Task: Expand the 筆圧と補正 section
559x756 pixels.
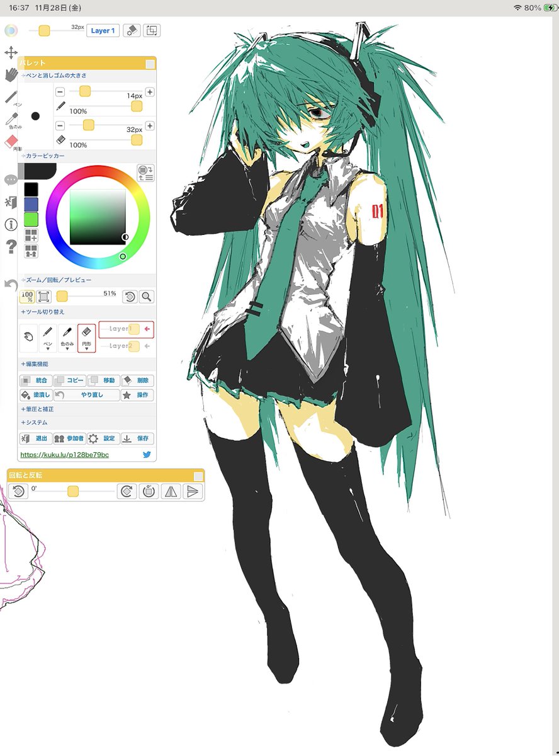Action: (37, 409)
